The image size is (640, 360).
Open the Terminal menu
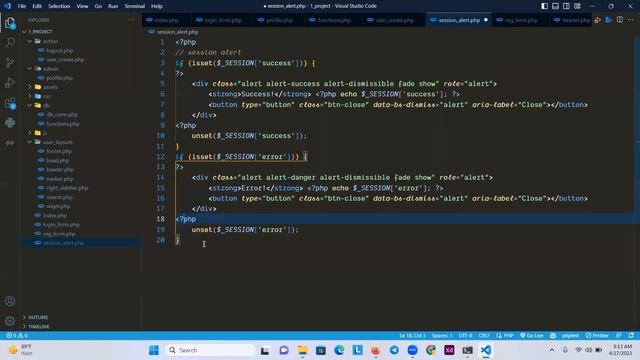coord(135,6)
